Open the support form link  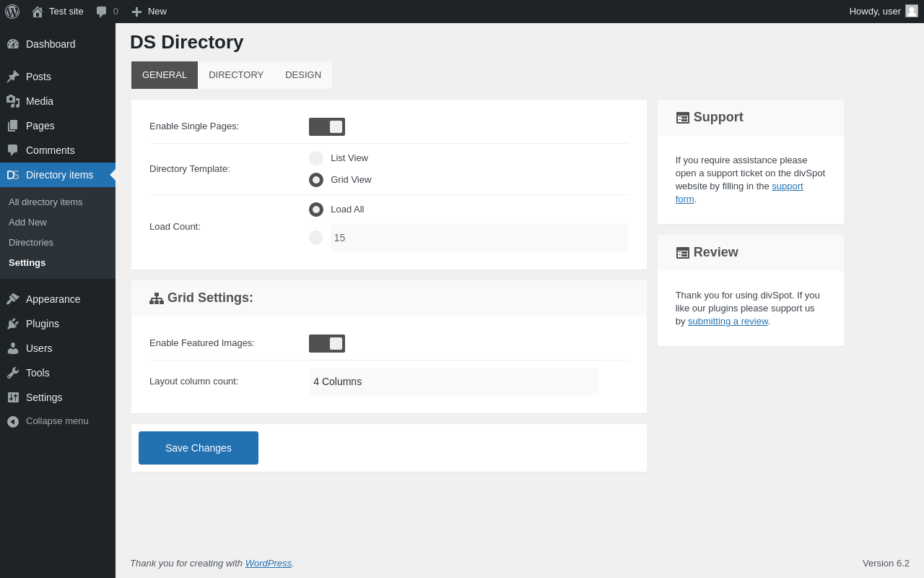[x=739, y=192]
